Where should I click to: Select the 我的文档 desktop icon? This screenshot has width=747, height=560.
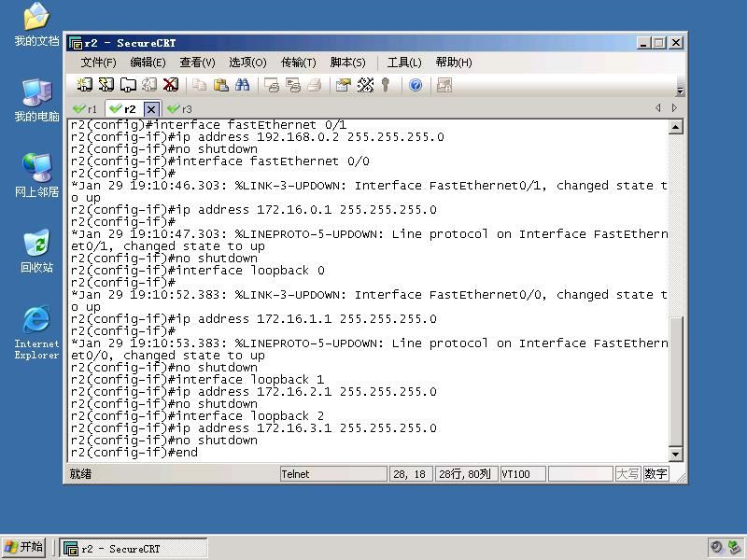tap(36, 24)
